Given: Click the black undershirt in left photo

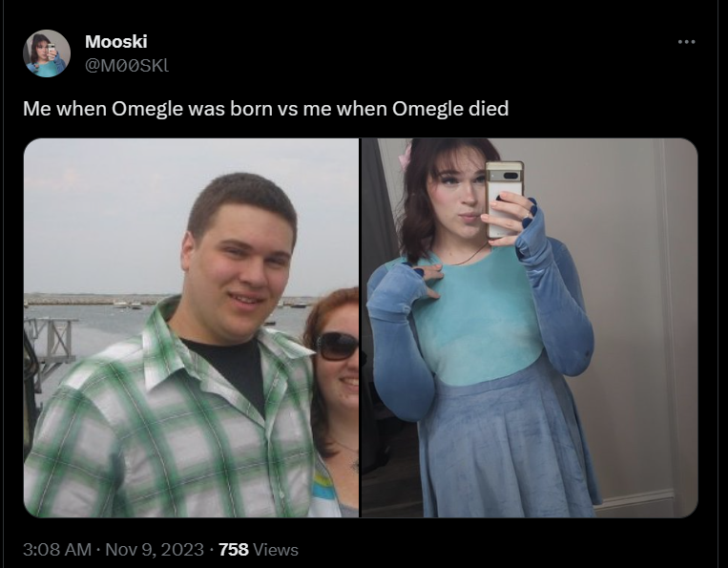Looking at the screenshot, I should [227, 369].
